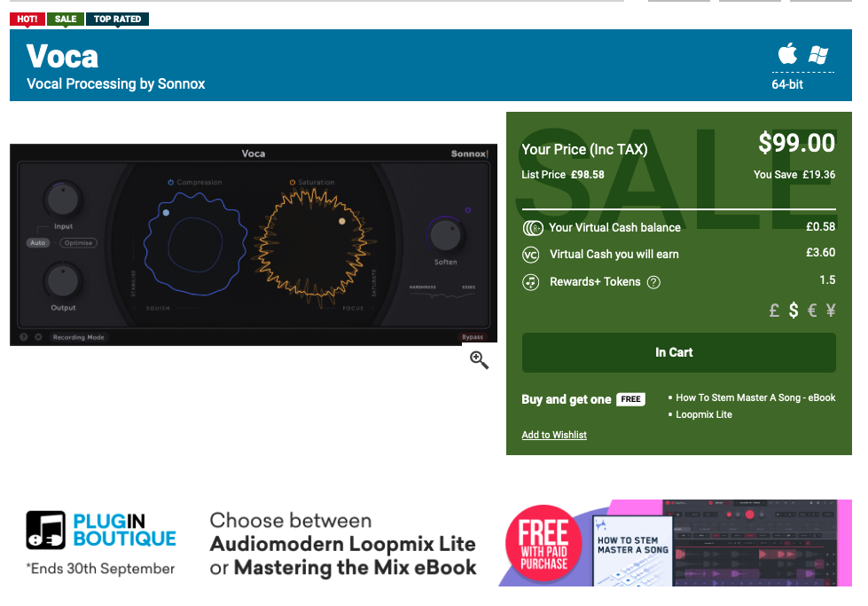Click the HOT! badge
Screen dimensions: 868x606
tap(27, 19)
